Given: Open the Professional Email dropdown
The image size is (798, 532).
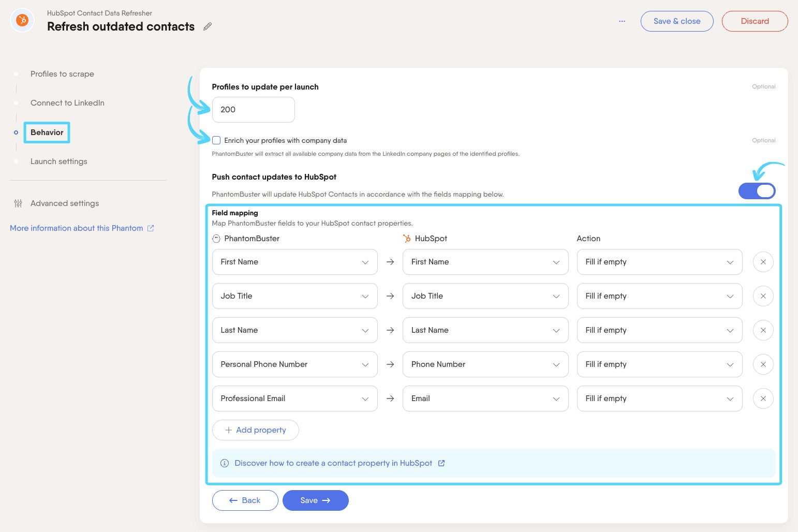Looking at the screenshot, I should point(295,398).
